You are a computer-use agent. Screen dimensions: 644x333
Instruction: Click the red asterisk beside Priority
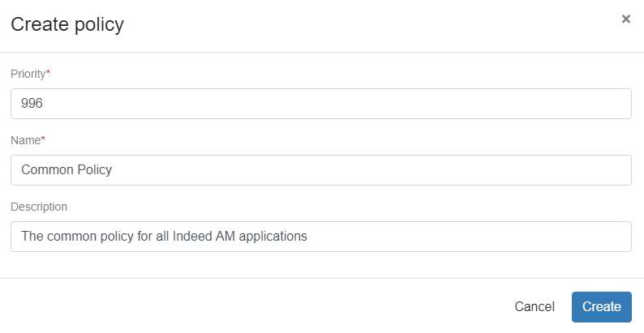(x=48, y=74)
